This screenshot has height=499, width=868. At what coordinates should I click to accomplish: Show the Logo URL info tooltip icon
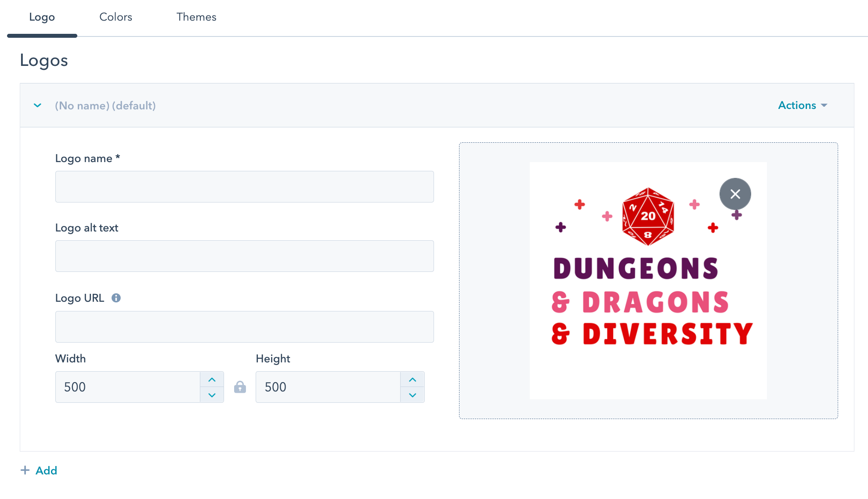(116, 298)
